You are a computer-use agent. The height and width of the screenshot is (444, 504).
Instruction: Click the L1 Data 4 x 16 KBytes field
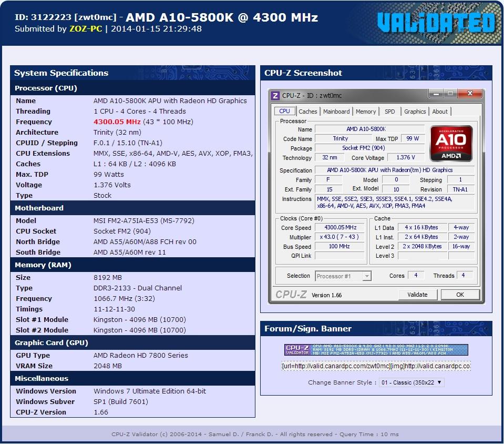pyautogui.click(x=421, y=227)
